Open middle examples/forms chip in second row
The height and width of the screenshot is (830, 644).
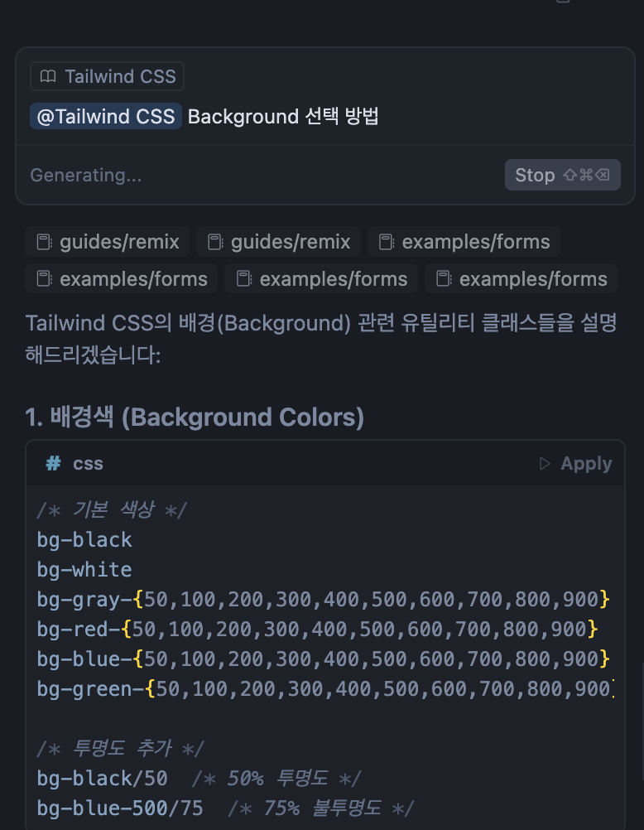(x=321, y=279)
